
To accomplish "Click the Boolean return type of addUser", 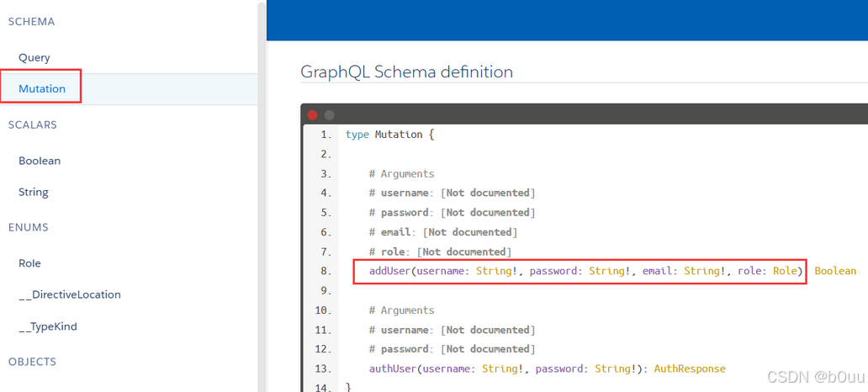I will (835, 272).
